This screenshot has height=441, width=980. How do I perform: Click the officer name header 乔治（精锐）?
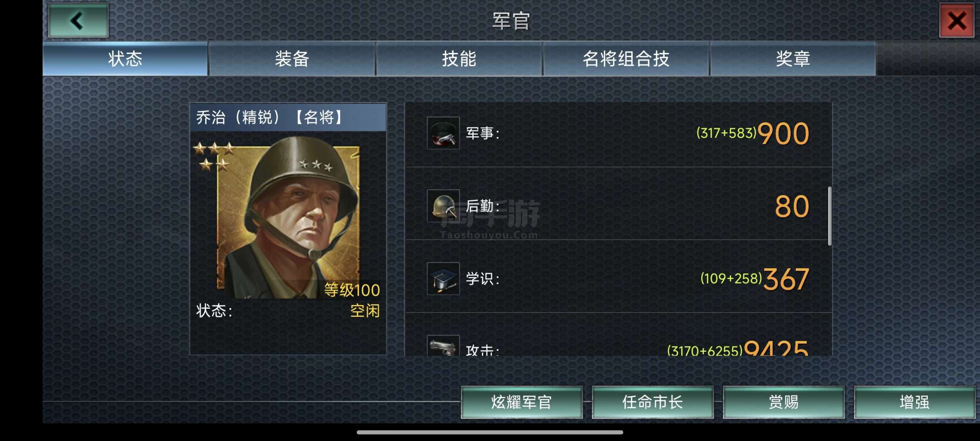pyautogui.click(x=238, y=117)
